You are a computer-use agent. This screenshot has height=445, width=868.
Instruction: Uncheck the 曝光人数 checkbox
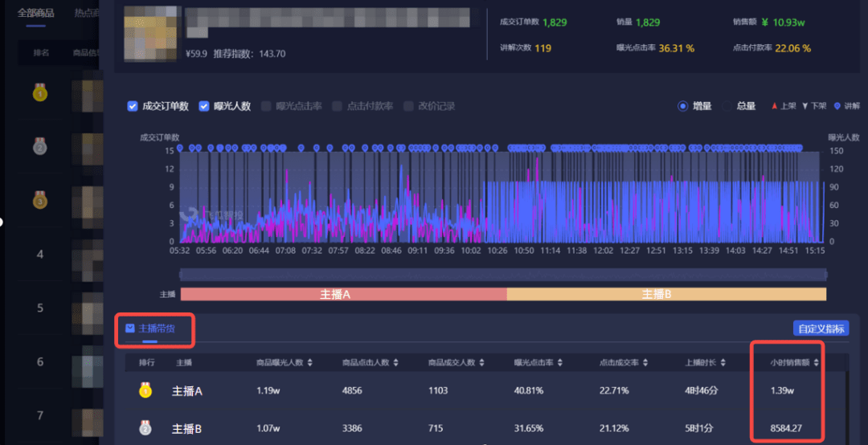point(203,106)
